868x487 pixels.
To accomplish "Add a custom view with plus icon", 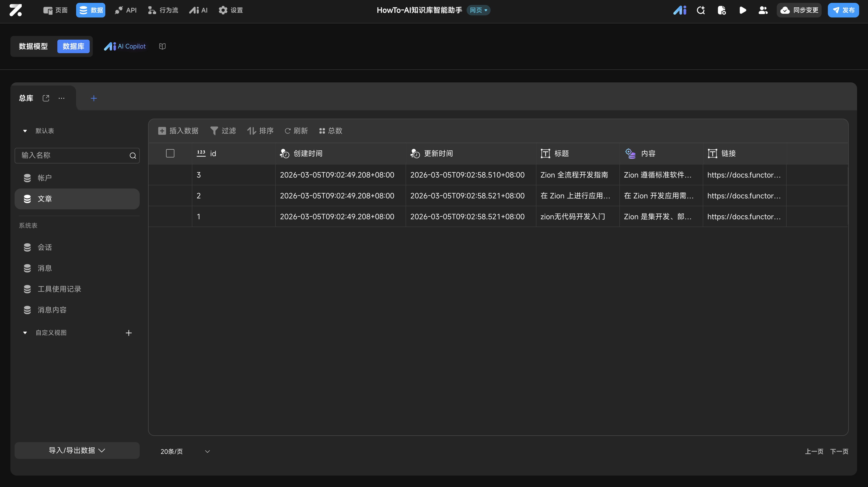I will click(129, 333).
